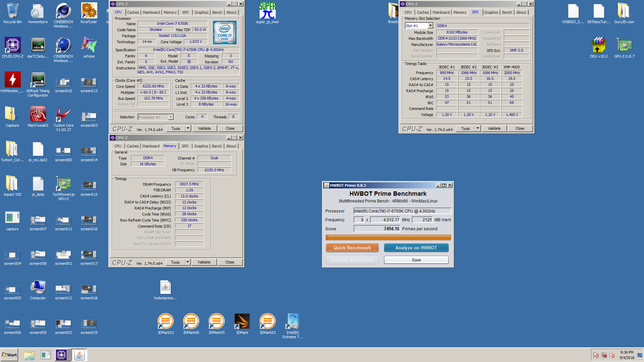Click Tools button in SPD CPU-Z window
Viewport: 644px width, 362px height.
(465, 128)
